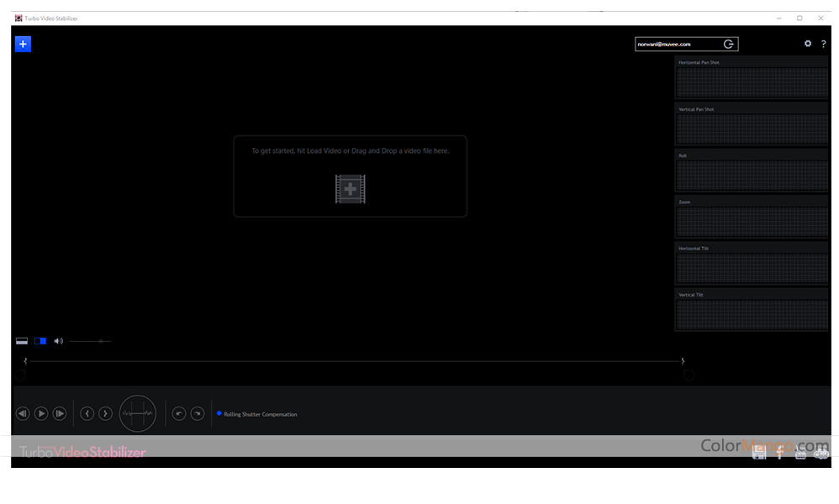839x504 pixels.
Task: Log out using the arrow icon beside email
Action: [728, 44]
